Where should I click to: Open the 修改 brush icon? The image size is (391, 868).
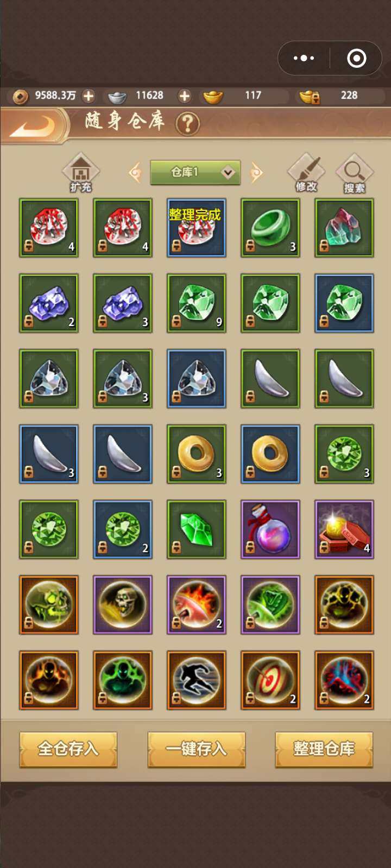(306, 173)
